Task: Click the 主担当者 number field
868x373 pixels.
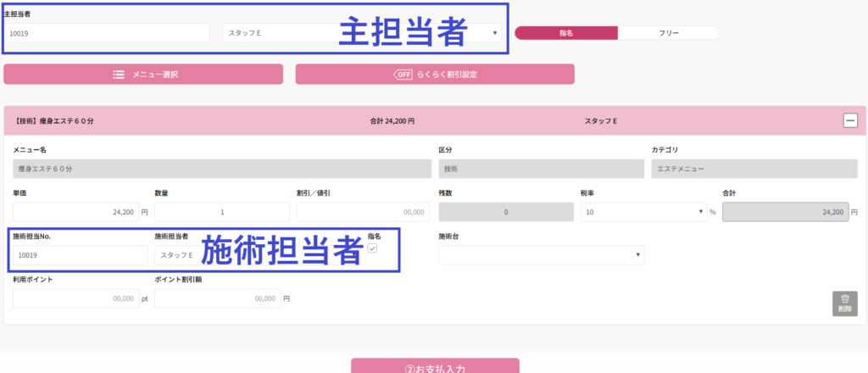Action: tap(107, 33)
